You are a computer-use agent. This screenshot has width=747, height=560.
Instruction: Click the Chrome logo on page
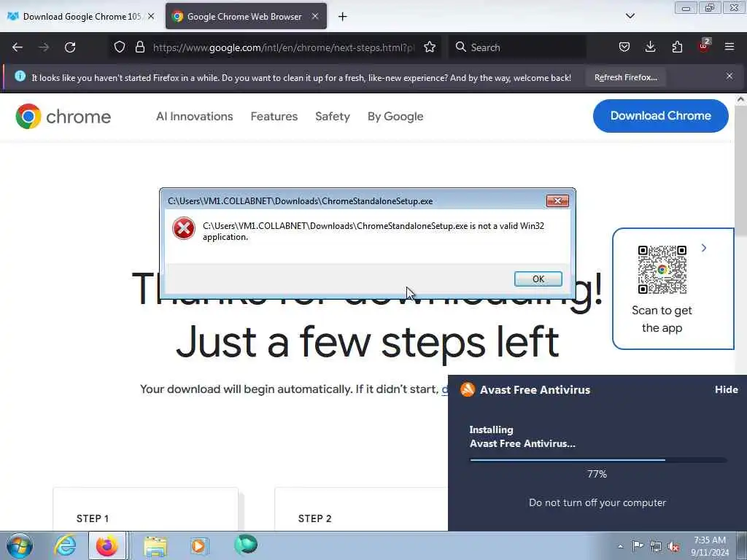(x=63, y=116)
